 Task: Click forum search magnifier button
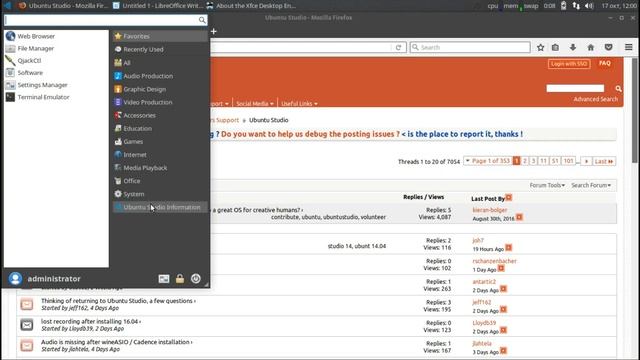pos(618,89)
